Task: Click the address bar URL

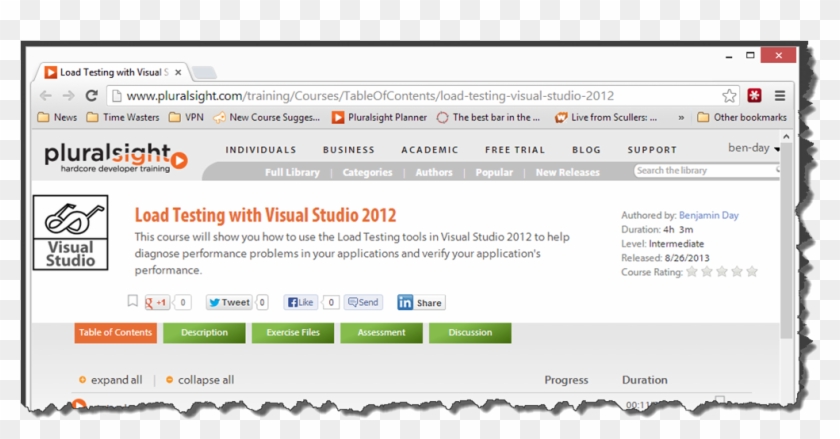Action: tap(370, 96)
